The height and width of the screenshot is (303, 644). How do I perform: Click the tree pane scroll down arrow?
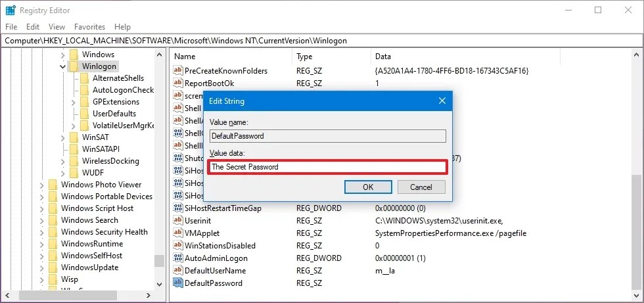pos(159,284)
